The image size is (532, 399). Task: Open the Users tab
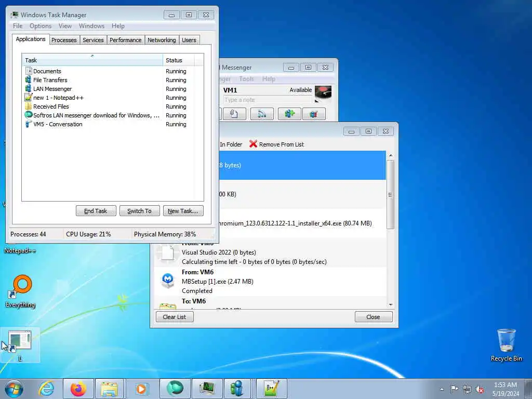[x=189, y=40]
